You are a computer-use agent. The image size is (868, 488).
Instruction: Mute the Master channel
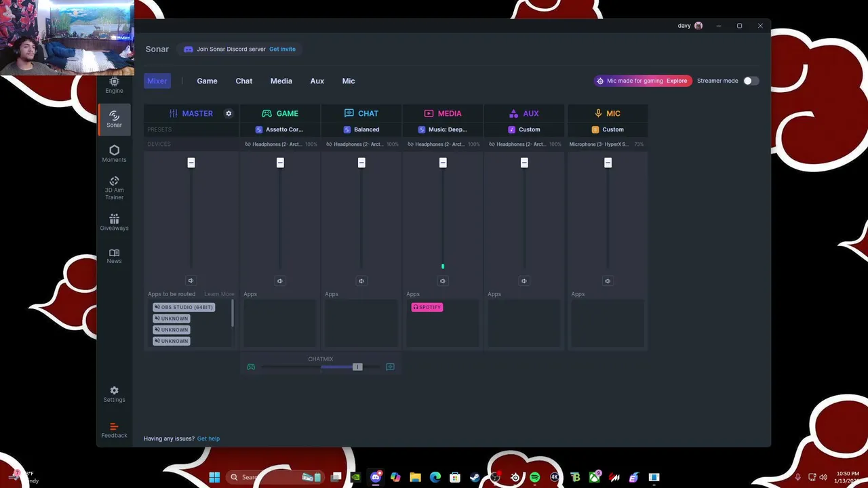(x=191, y=281)
